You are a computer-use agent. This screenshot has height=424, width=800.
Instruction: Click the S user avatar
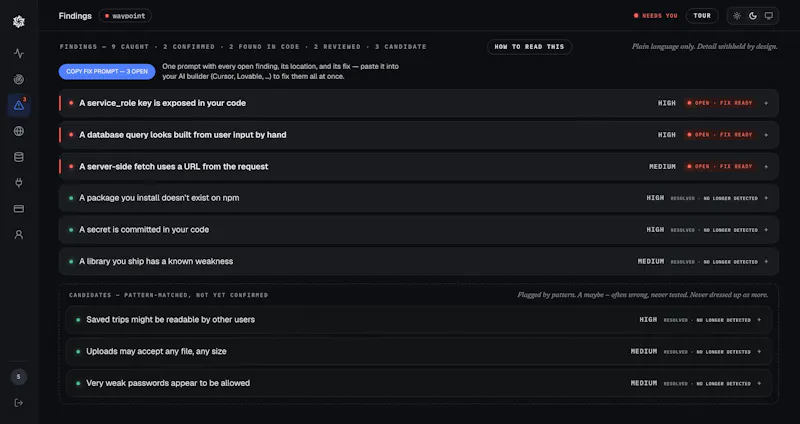[19, 377]
